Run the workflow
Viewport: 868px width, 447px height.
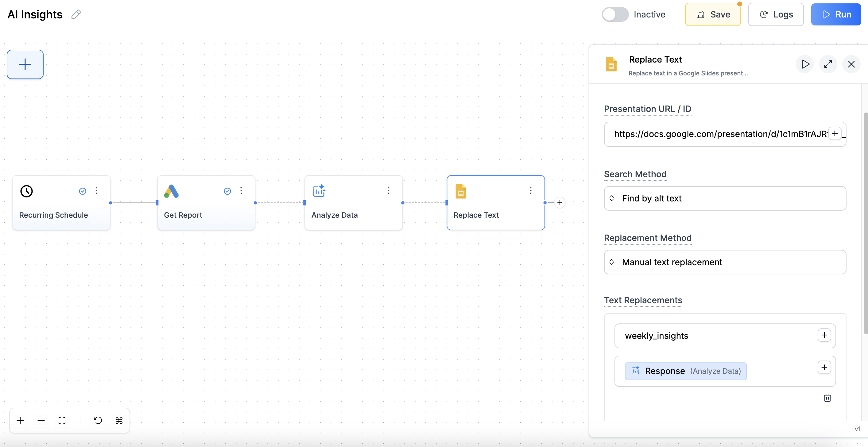[x=836, y=14]
